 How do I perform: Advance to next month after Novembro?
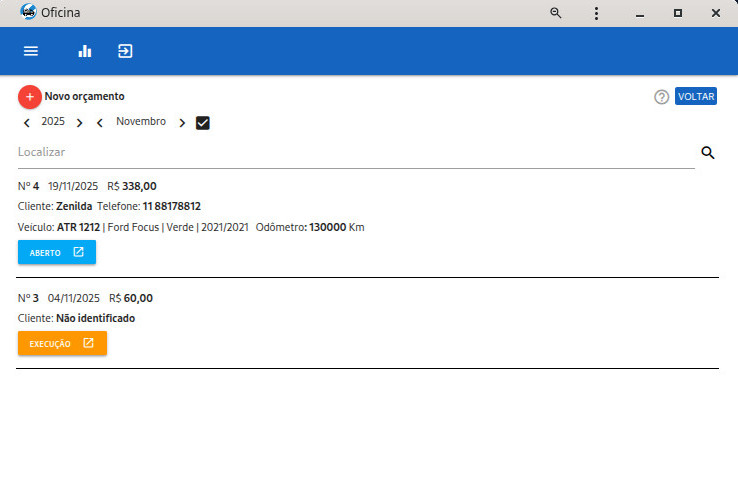[182, 123]
